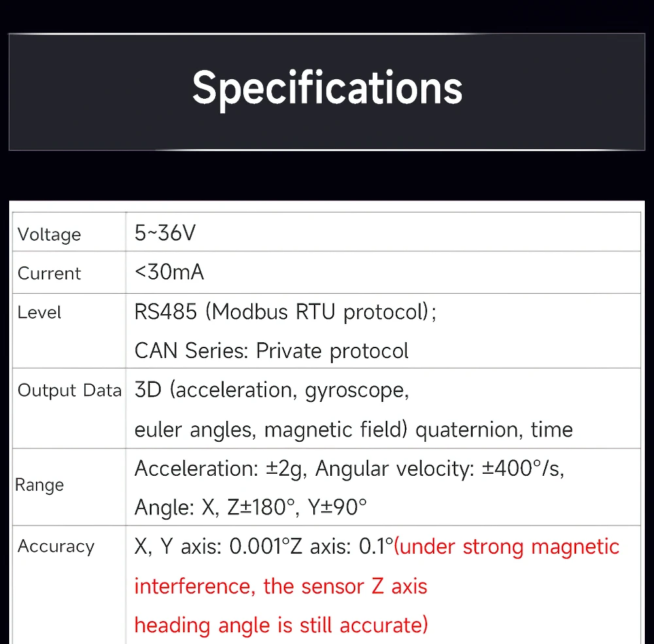The width and height of the screenshot is (654, 644).
Task: Click the Angle X, Z±180° line
Action: click(x=250, y=507)
